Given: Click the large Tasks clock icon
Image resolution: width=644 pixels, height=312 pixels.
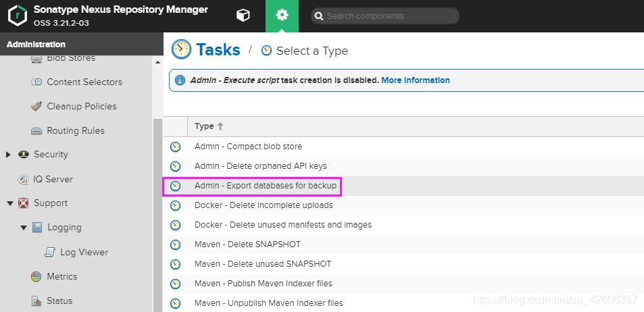Looking at the screenshot, I should pos(181,49).
